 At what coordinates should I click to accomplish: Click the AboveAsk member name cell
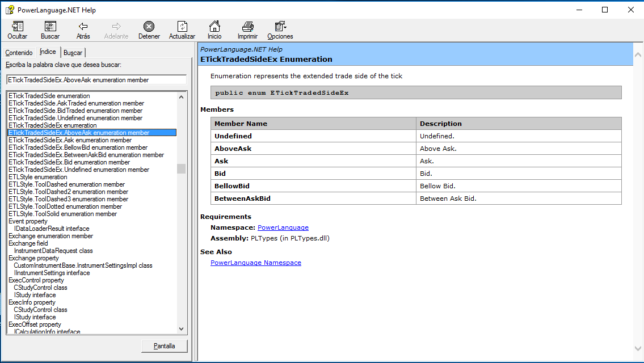313,149
